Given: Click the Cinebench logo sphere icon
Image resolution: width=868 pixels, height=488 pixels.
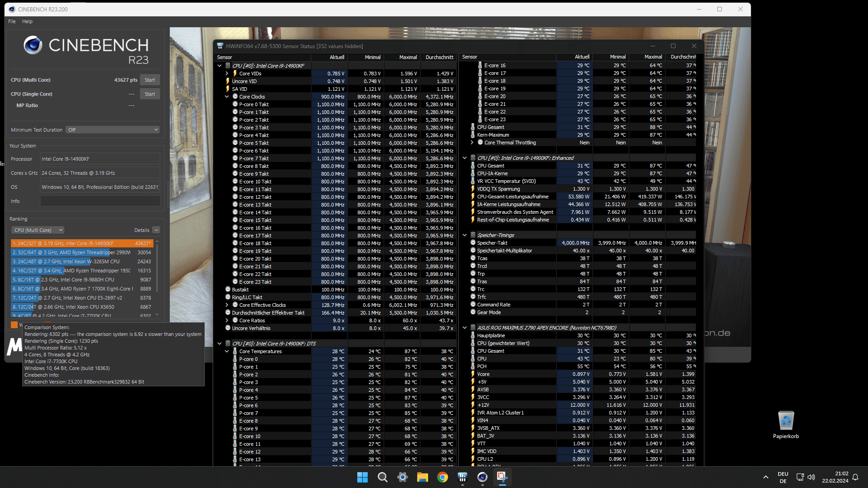Looking at the screenshot, I should coord(33,45).
